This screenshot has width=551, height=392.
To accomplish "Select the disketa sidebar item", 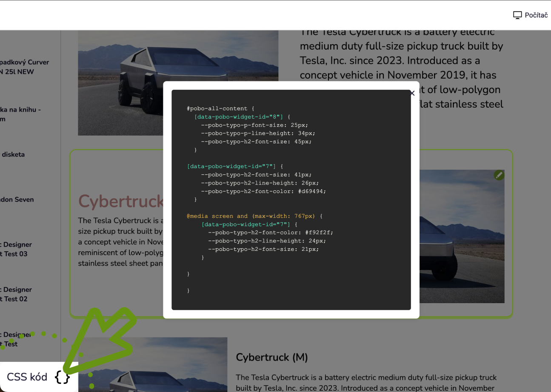I will pyautogui.click(x=13, y=154).
